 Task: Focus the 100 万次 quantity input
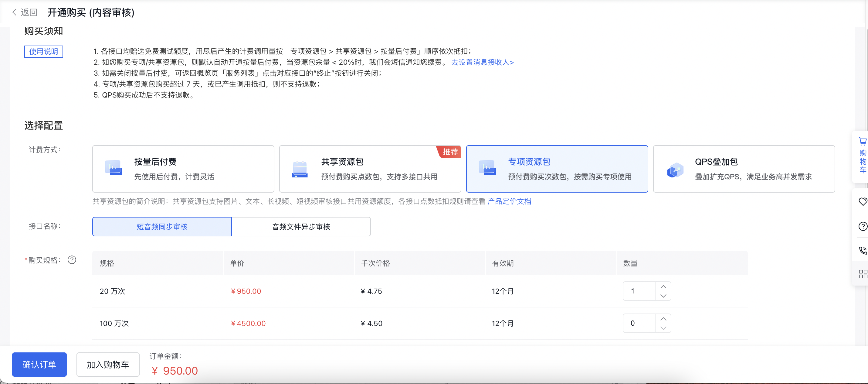pyautogui.click(x=639, y=323)
